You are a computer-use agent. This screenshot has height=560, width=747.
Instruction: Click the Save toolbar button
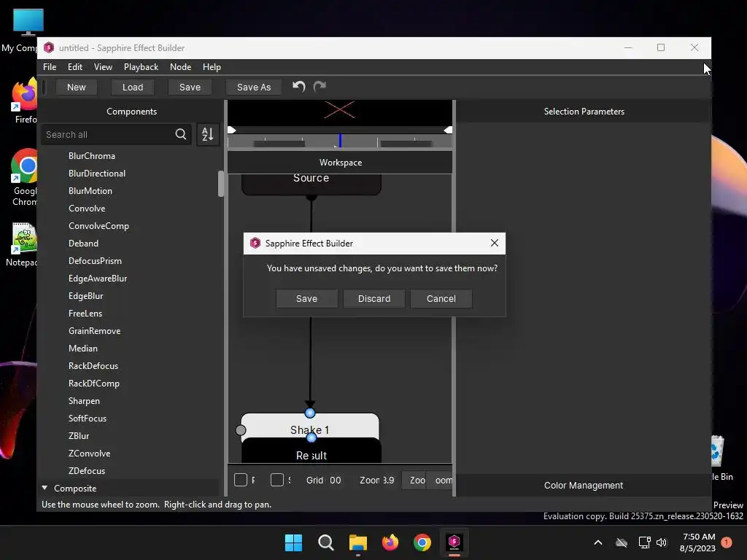click(190, 87)
